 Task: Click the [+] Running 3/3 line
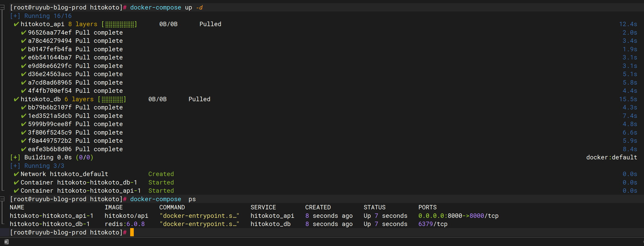pyautogui.click(x=37, y=166)
